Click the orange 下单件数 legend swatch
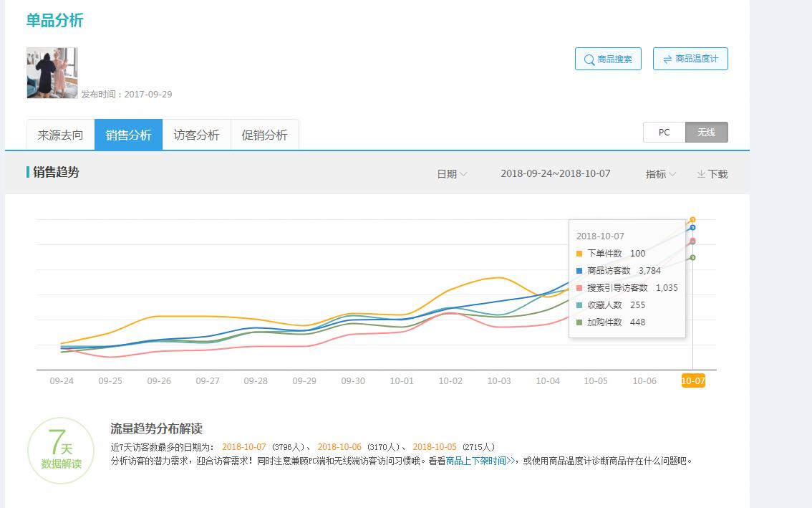Screen dimensions: 812x508 point(579,254)
